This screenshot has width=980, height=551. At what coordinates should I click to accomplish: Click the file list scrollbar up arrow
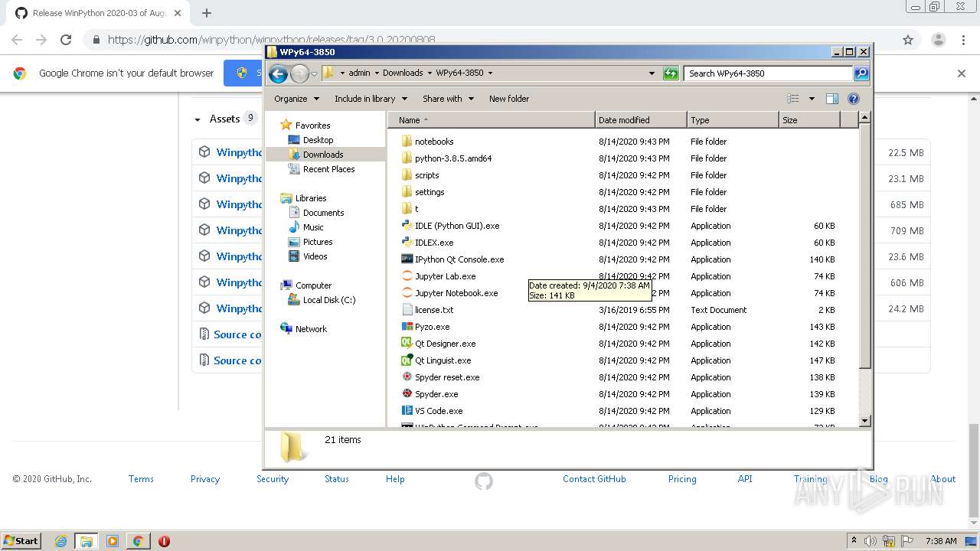[865, 118]
